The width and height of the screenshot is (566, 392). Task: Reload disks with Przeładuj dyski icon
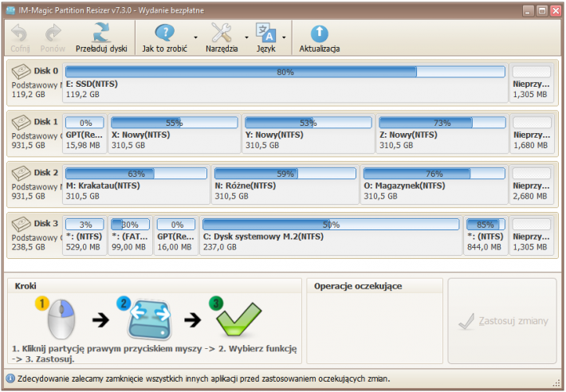coord(101,33)
